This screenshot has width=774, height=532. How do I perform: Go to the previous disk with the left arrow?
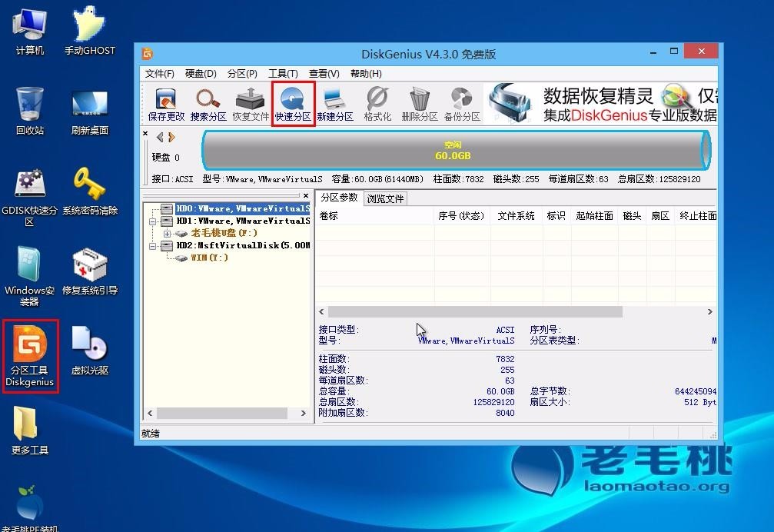(x=160, y=138)
